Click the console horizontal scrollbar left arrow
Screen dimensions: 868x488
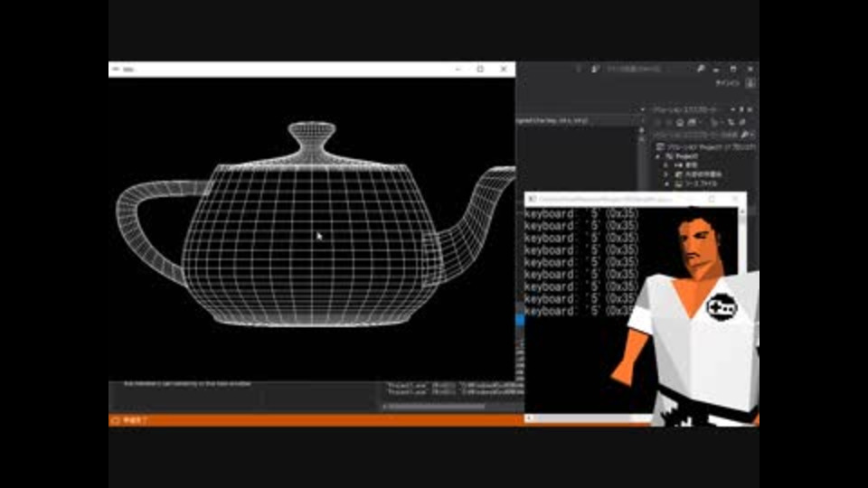click(x=529, y=418)
